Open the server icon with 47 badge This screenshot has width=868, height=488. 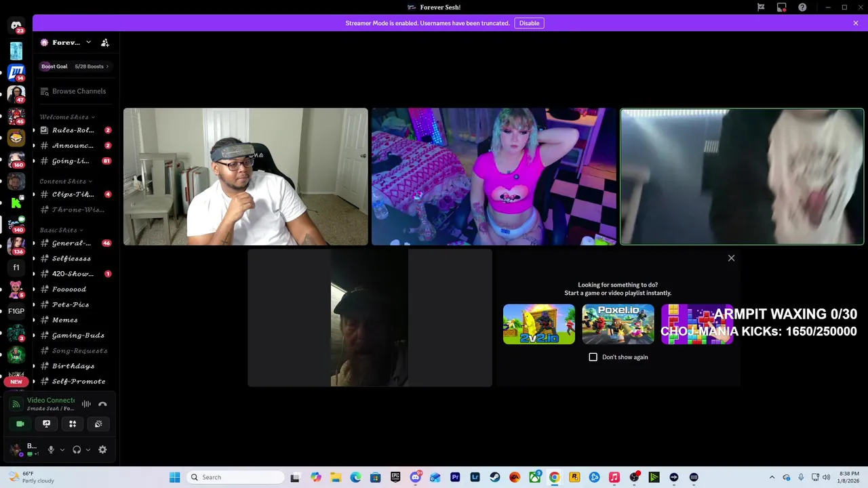pyautogui.click(x=16, y=94)
